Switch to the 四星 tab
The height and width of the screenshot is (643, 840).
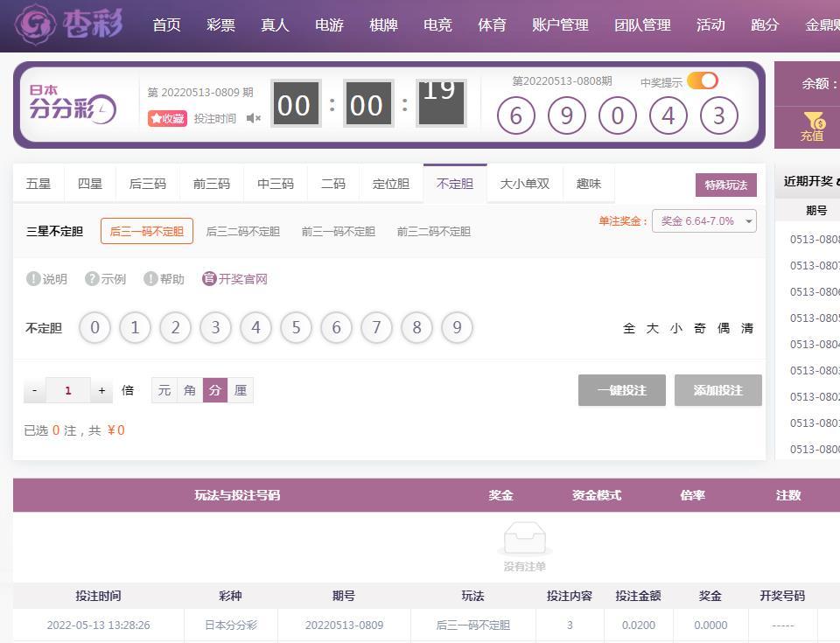pos(90,184)
